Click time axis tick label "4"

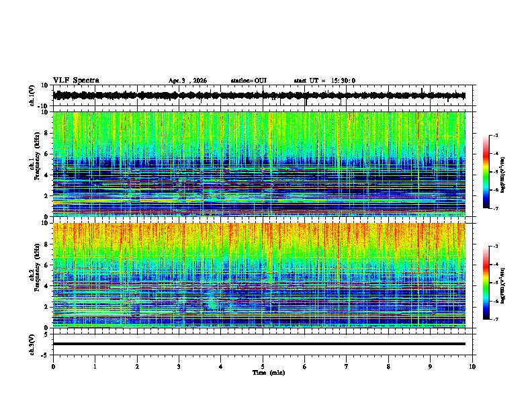pos(221,367)
